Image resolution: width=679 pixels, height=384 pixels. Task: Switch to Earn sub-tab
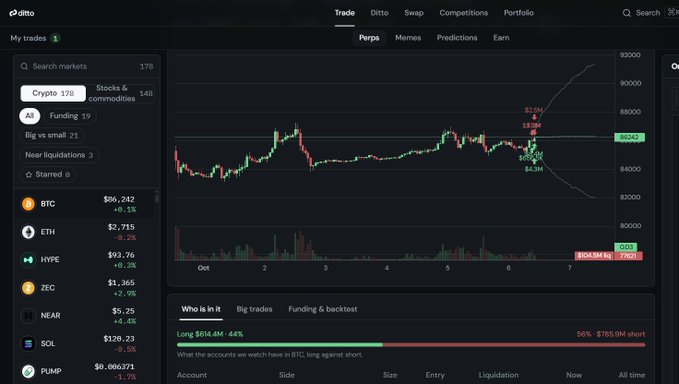501,38
